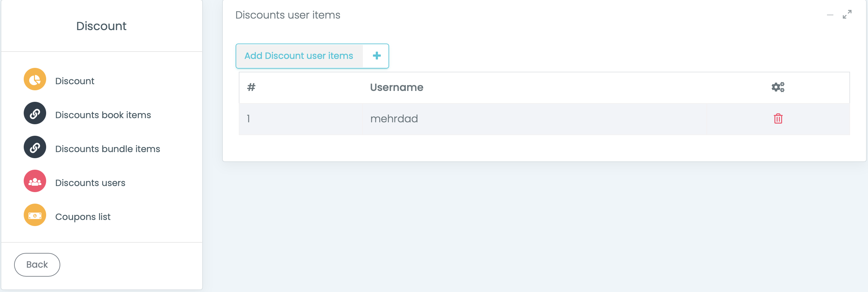Image resolution: width=868 pixels, height=292 pixels.
Task: Go to Discounts bundle items label
Action: (107, 149)
